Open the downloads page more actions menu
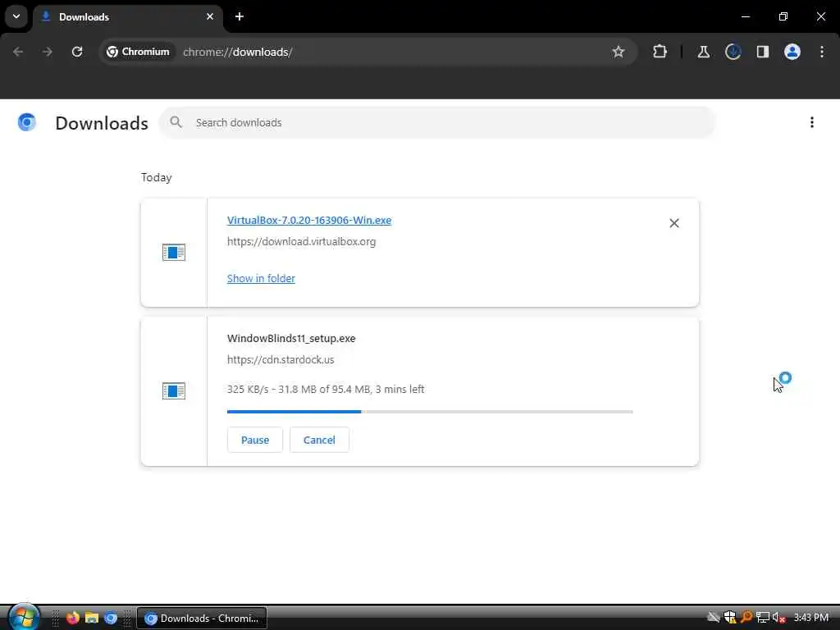The height and width of the screenshot is (630, 840). tap(812, 123)
